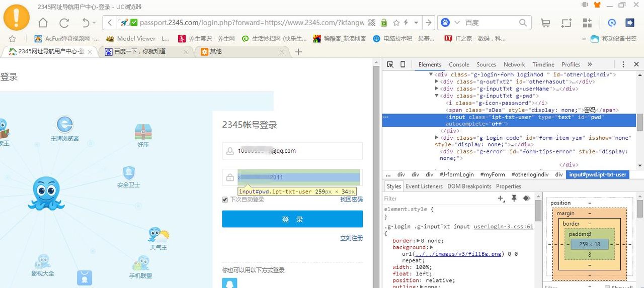
Task: Switch to the Timeline tab in DevTools
Action: (x=543, y=64)
